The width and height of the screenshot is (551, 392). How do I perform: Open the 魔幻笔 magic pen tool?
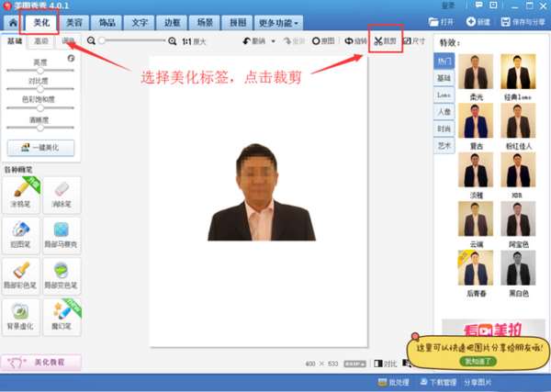[62, 317]
